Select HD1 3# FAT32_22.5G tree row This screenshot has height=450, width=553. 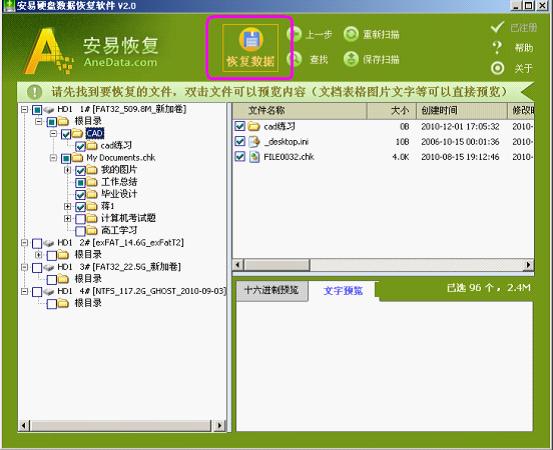click(119, 267)
